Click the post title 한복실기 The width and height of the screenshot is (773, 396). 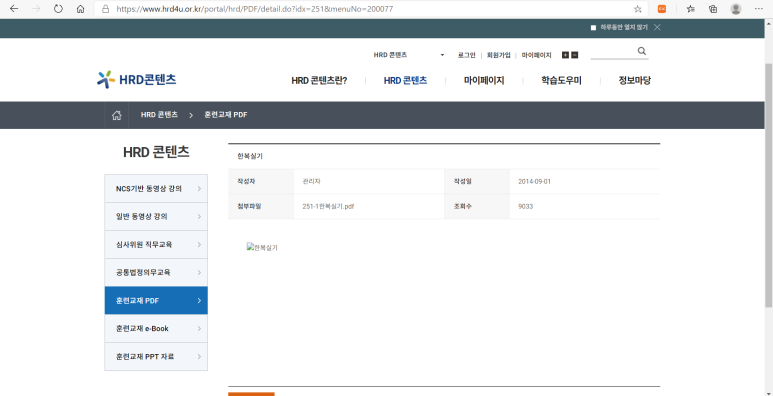[250, 156]
